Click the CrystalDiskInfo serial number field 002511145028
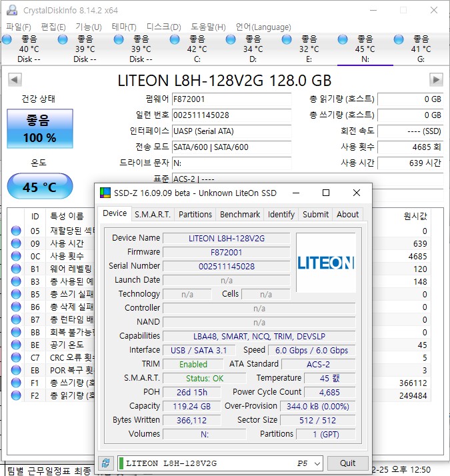 (x=232, y=115)
